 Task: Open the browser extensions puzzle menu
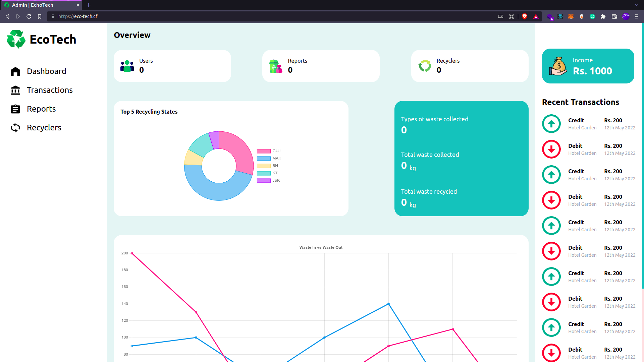(603, 16)
